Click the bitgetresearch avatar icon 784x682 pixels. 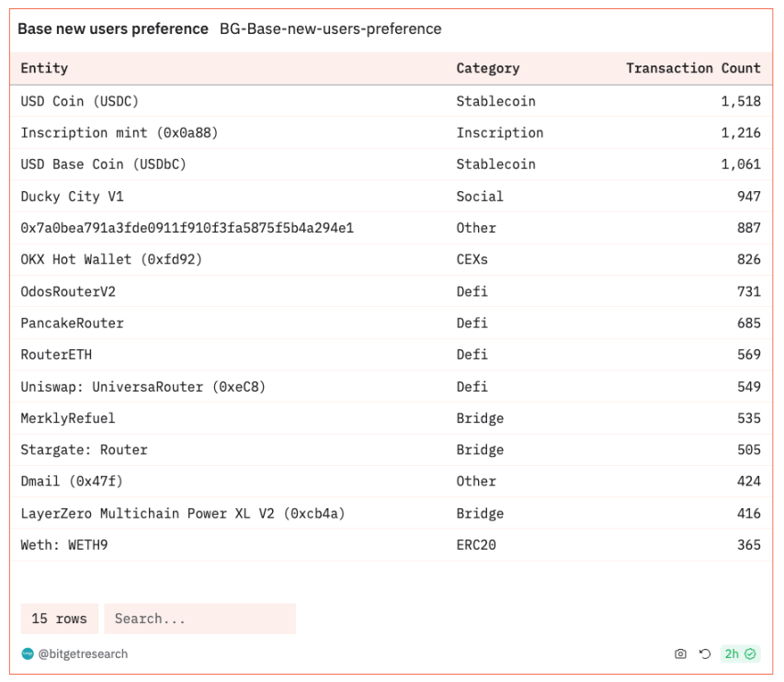pyautogui.click(x=28, y=654)
